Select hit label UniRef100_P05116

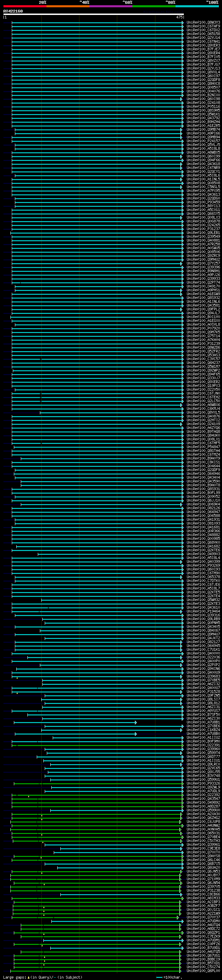coord(203,106)
